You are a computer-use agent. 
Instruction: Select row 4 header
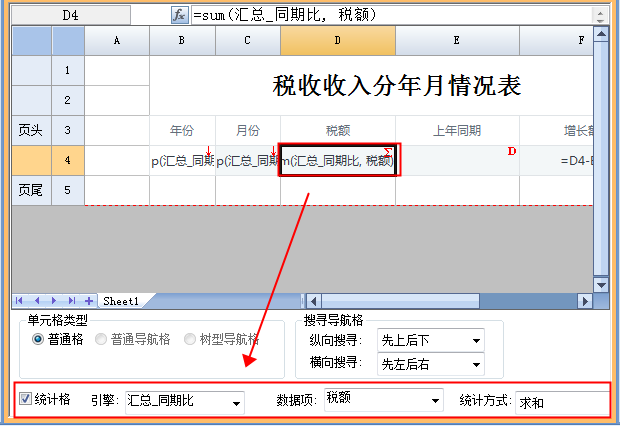pos(68,160)
